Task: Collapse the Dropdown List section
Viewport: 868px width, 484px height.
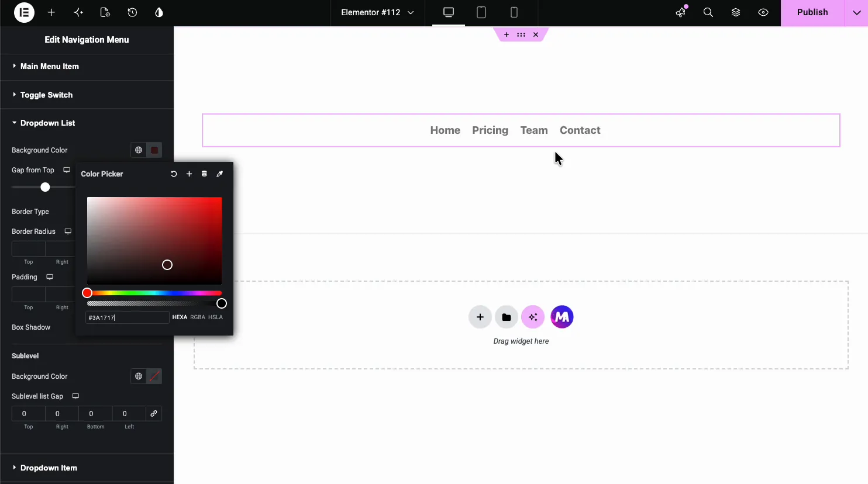Action: click(87, 123)
